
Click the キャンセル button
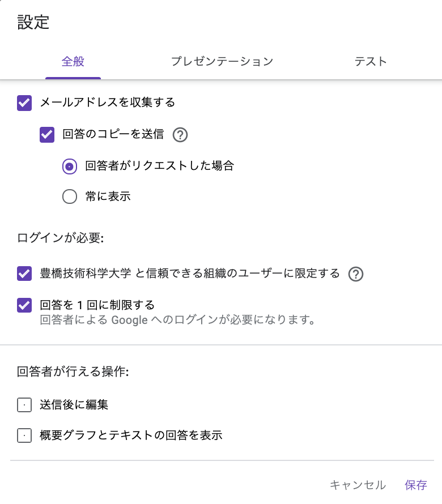click(358, 485)
